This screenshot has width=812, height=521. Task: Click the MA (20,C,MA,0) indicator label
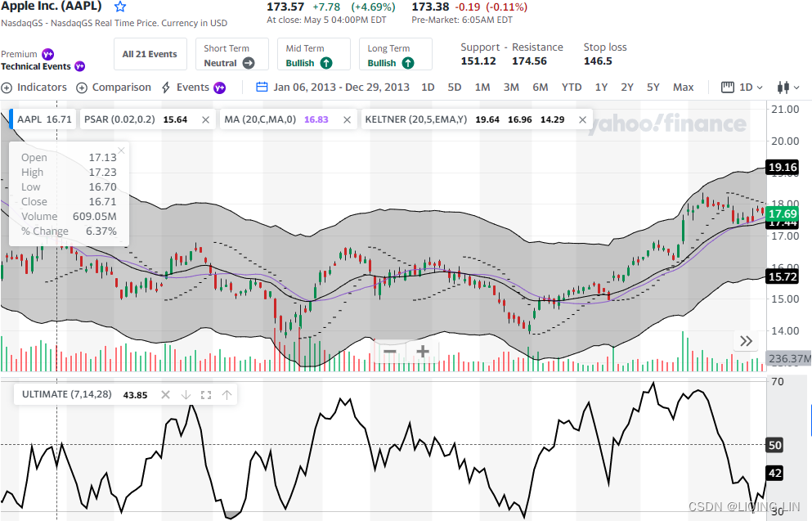(x=260, y=119)
